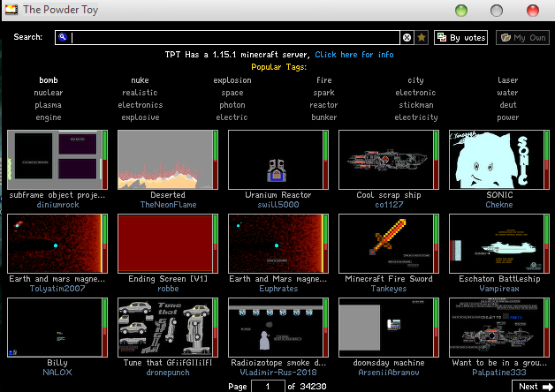The height and width of the screenshot is (392, 555).
Task: Choose the photon tag
Action: tap(232, 105)
